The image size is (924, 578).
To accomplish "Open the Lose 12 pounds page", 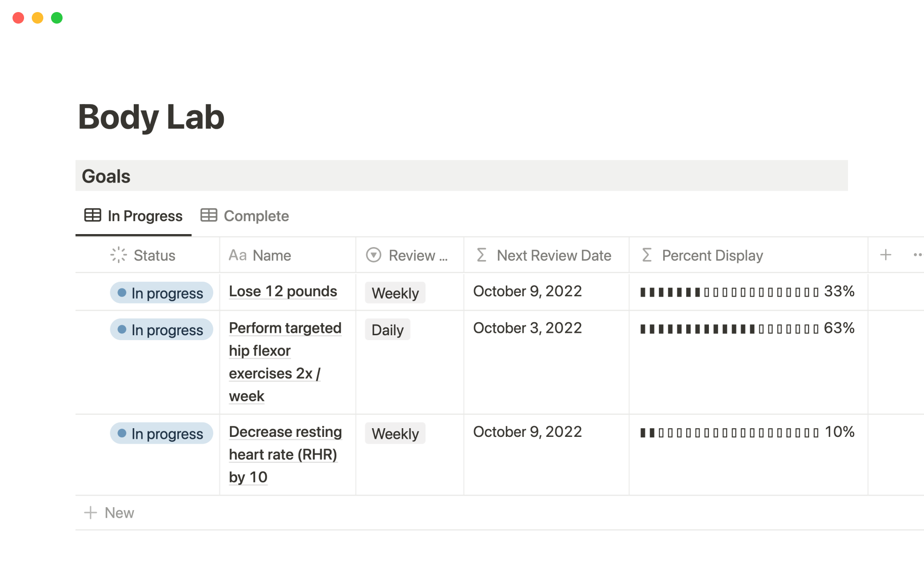I will coord(282,291).
